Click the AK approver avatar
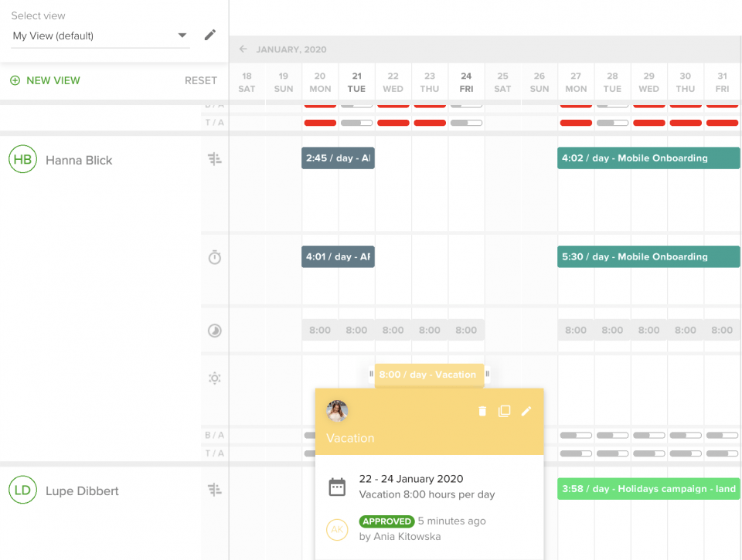The width and height of the screenshot is (742, 560). (338, 529)
